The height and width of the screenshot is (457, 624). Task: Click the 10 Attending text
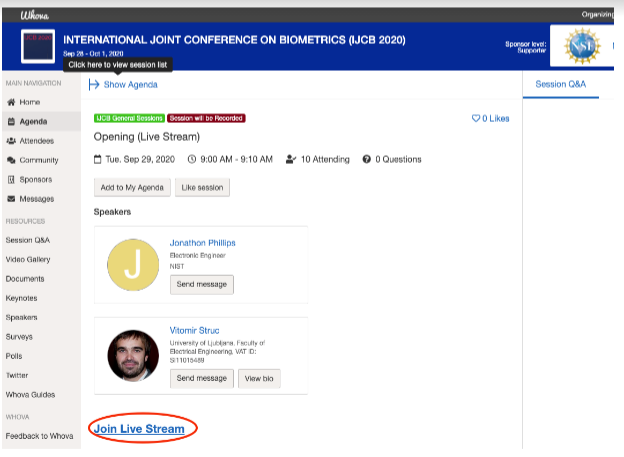coord(325,159)
